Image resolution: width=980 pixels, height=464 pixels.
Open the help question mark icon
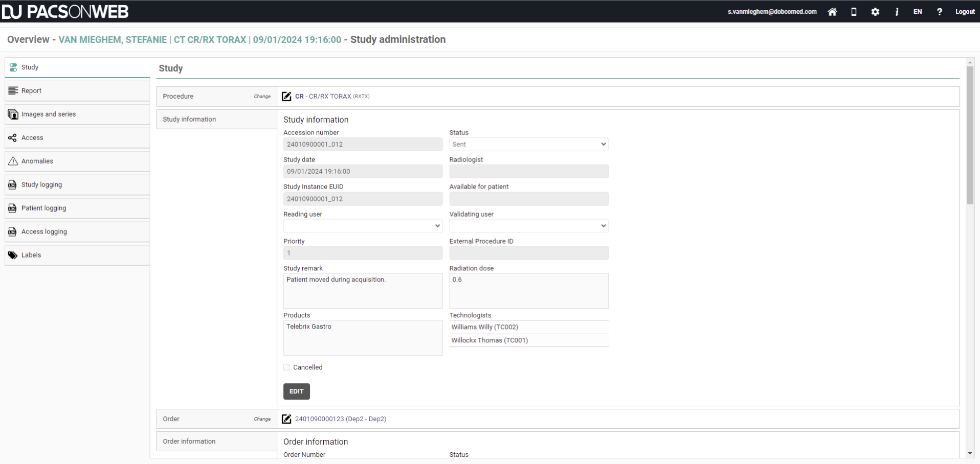[x=939, y=12]
